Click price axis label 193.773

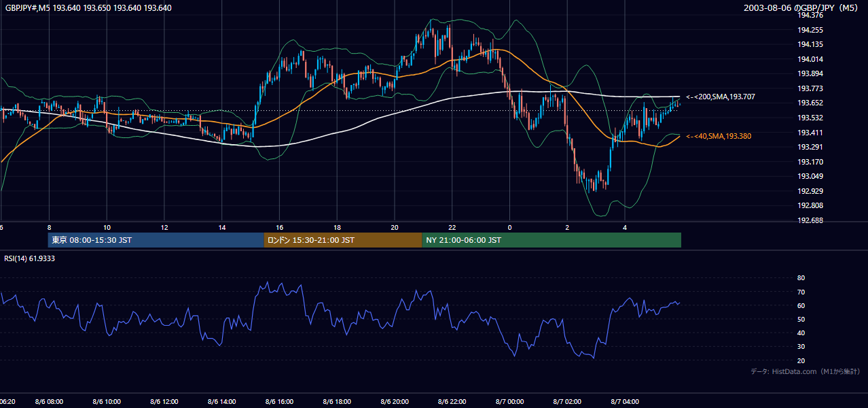click(x=810, y=88)
